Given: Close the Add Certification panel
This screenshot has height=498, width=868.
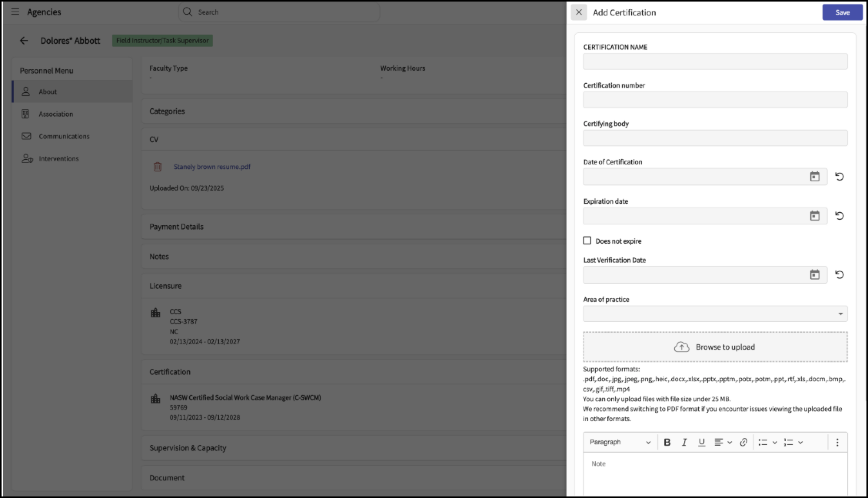Looking at the screenshot, I should click(579, 12).
